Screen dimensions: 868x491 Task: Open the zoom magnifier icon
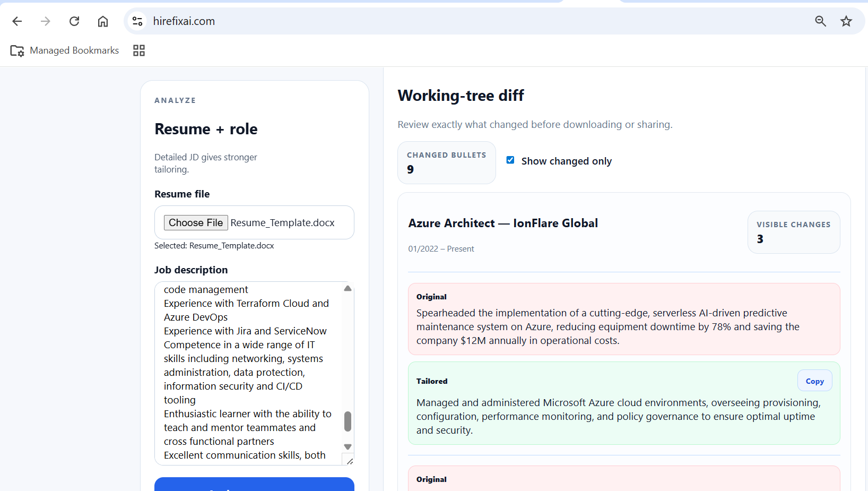coord(820,21)
